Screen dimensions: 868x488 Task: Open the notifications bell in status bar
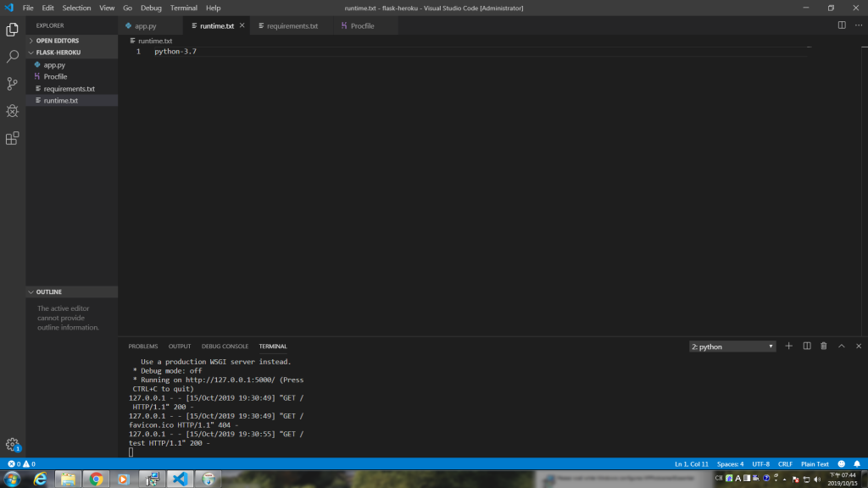coord(857,464)
